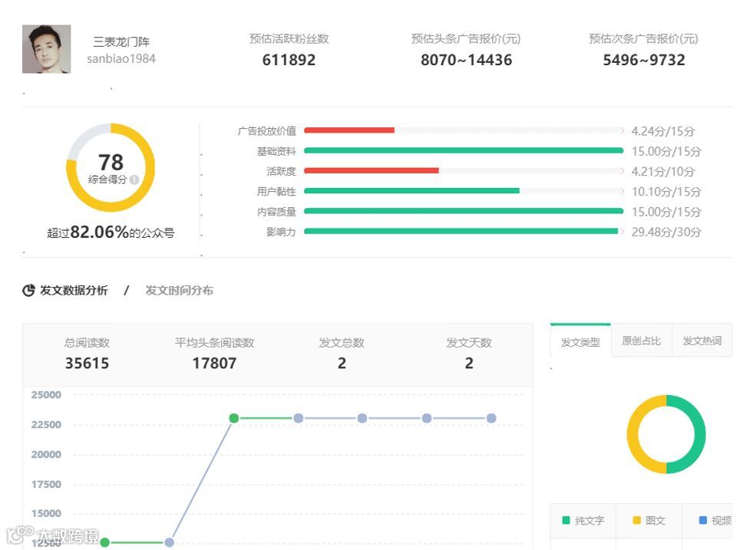Click the pie-chart icon before 发文数据分析
756x550 pixels.
click(x=28, y=290)
